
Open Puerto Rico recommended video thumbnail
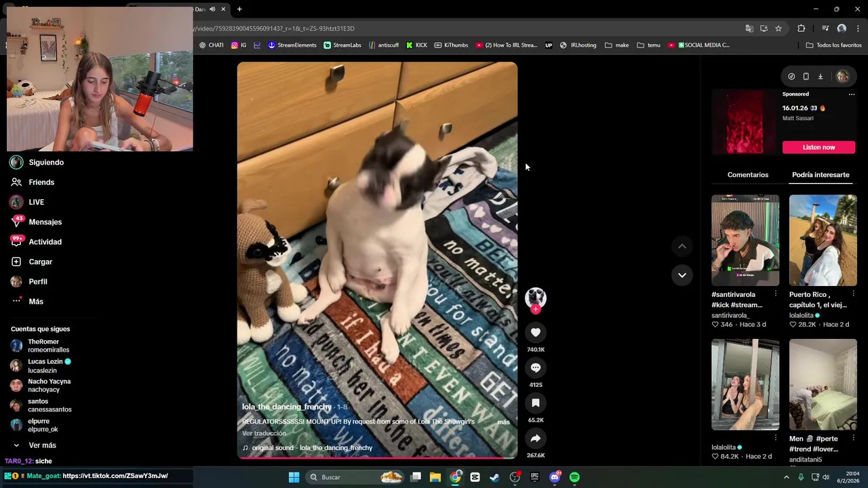823,240
